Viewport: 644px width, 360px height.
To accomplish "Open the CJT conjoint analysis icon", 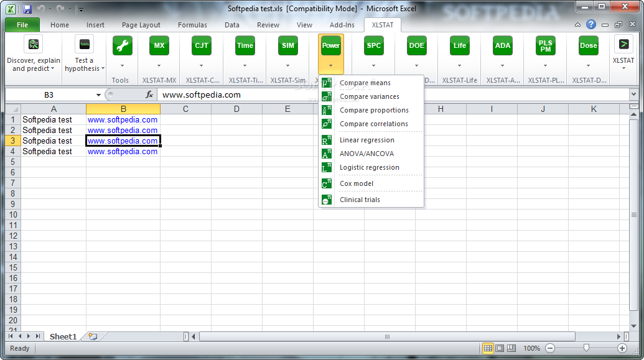I will 201,45.
